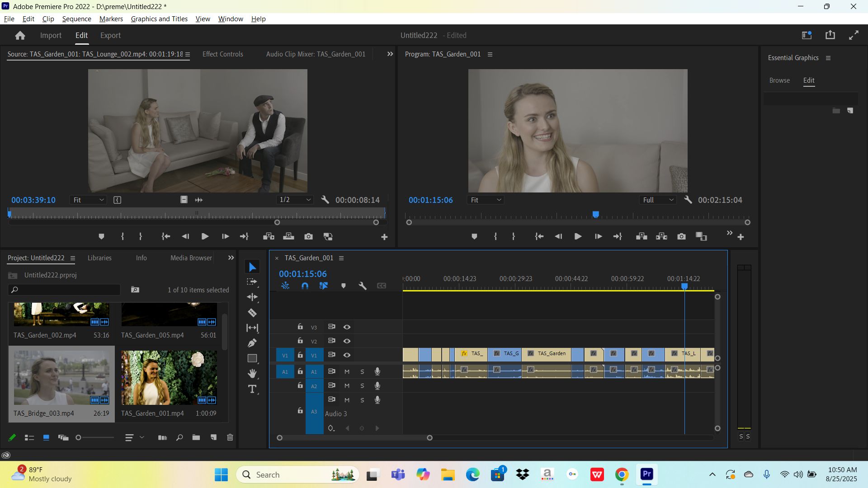Open the Sequence menu
Viewport: 868px width, 488px height.
[x=76, y=19]
